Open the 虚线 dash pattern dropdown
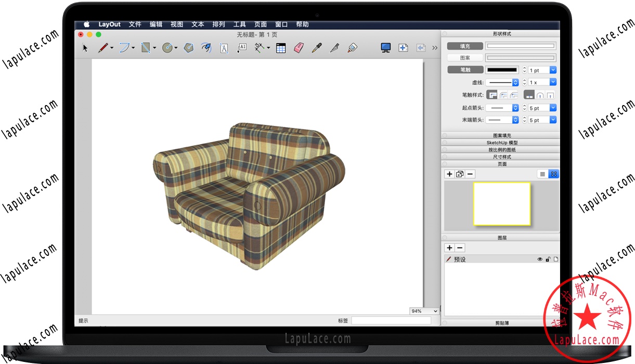635x364 pixels. pos(515,82)
